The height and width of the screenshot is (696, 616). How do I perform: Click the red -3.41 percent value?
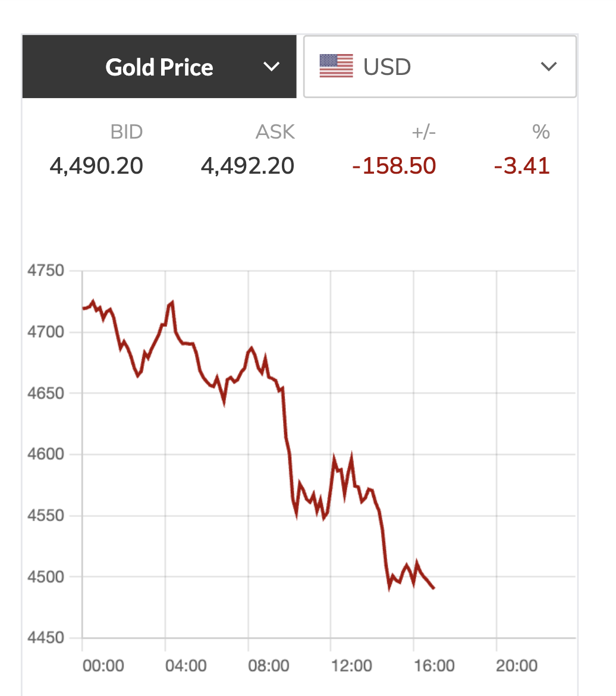[521, 166]
